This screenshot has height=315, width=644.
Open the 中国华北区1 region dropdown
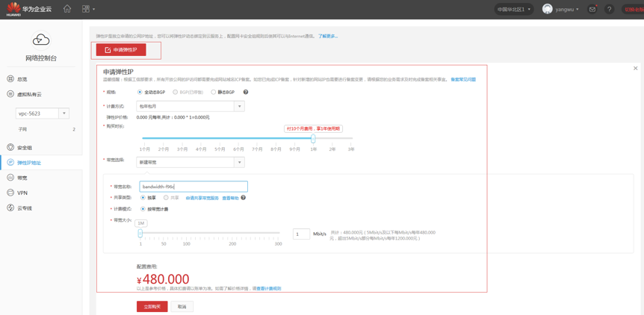pyautogui.click(x=514, y=10)
